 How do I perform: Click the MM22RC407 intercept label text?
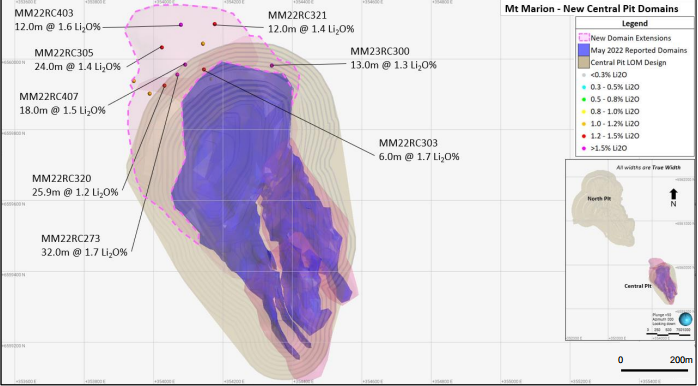[62, 103]
